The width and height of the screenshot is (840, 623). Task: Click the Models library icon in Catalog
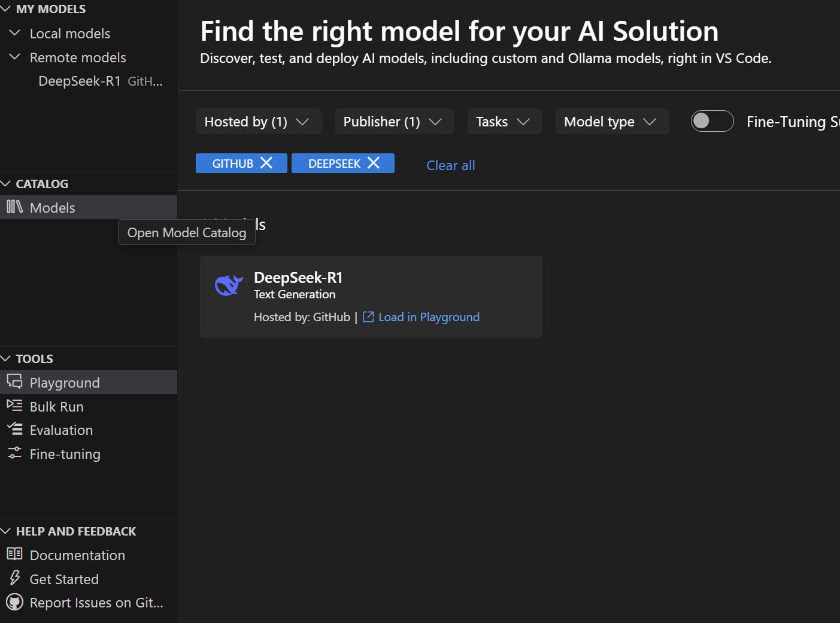point(14,207)
